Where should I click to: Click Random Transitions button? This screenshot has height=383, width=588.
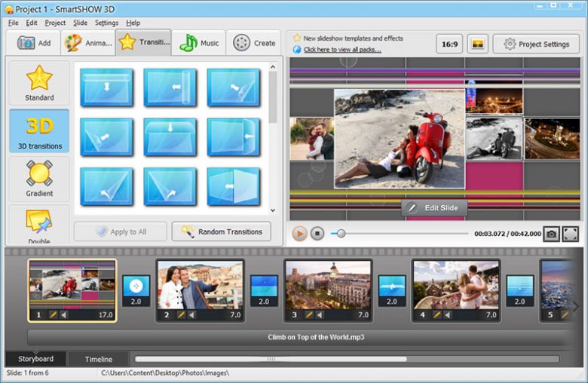(x=221, y=231)
